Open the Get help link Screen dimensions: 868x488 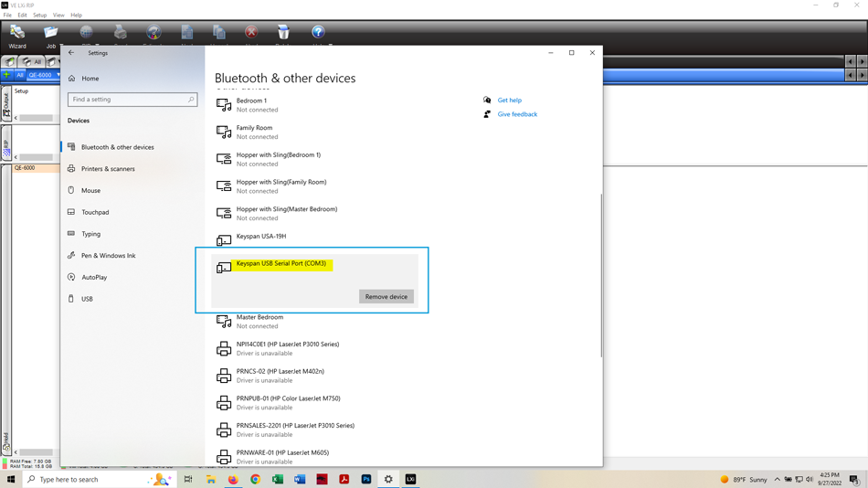point(509,101)
